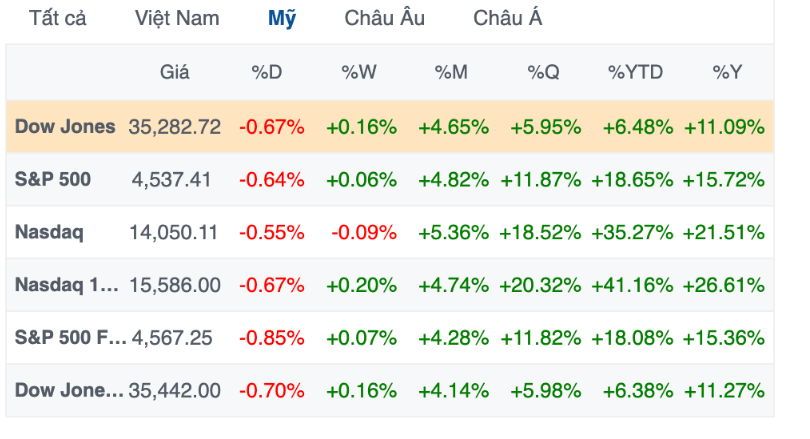
Task: Open the Việt Nam tab
Action: [x=177, y=19]
